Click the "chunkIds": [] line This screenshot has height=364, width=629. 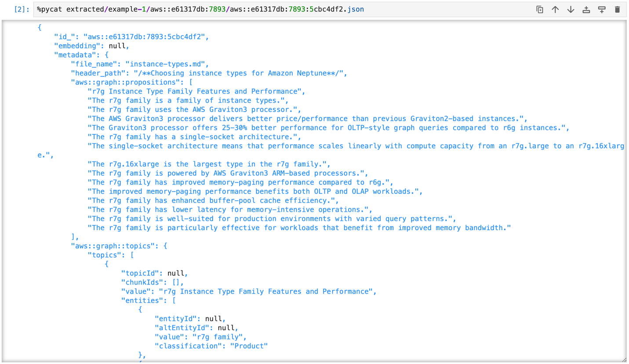153,282
